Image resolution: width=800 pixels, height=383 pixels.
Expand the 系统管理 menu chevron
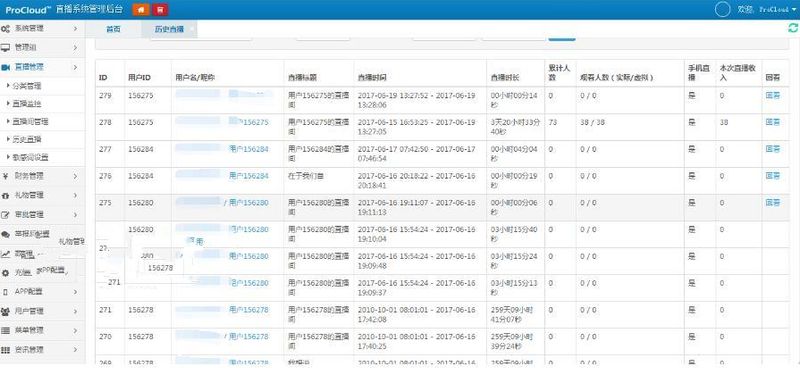pyautogui.click(x=76, y=29)
